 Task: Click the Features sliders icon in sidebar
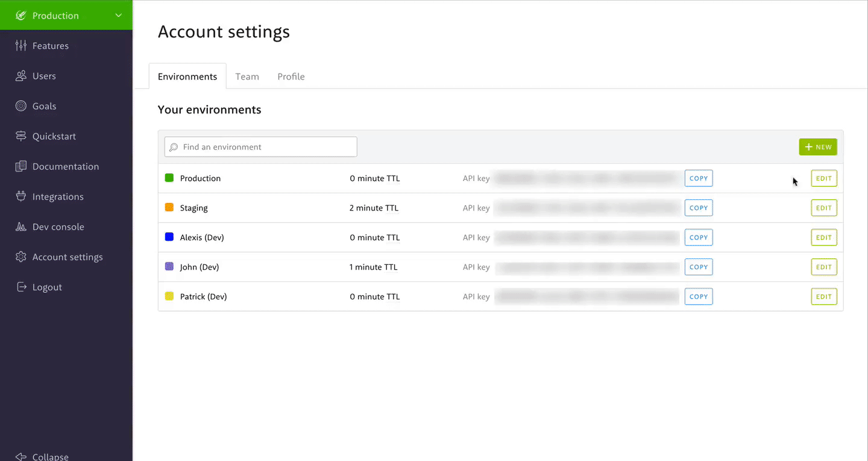point(21,46)
